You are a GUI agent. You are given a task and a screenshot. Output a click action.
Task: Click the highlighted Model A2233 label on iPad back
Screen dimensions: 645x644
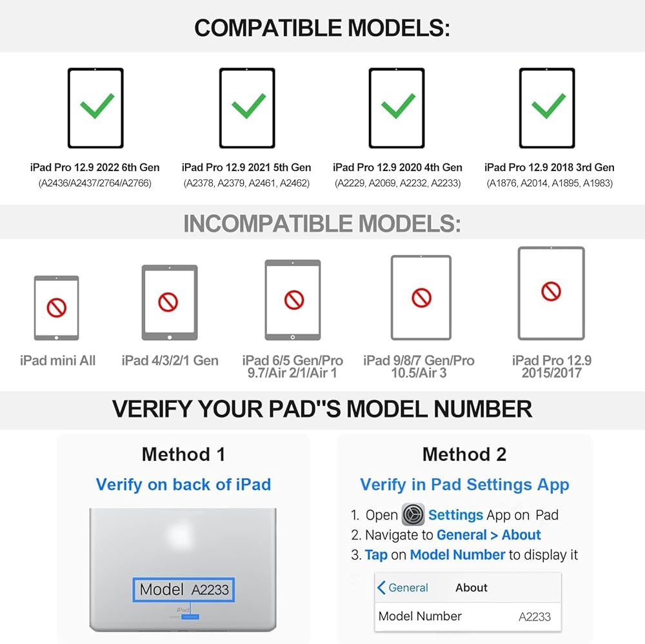point(184,589)
